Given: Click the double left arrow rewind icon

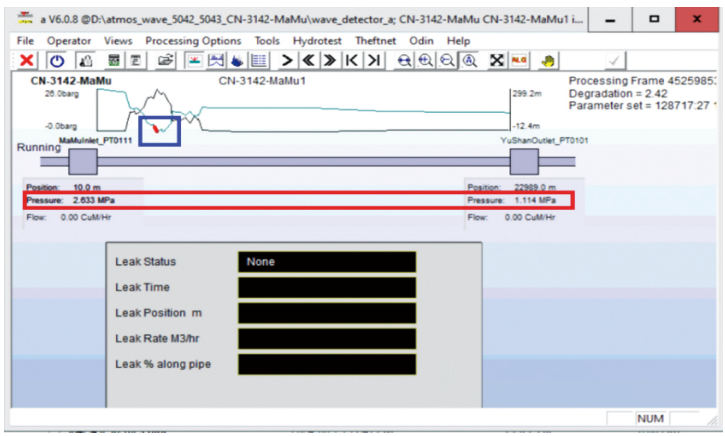Looking at the screenshot, I should pos(309,61).
